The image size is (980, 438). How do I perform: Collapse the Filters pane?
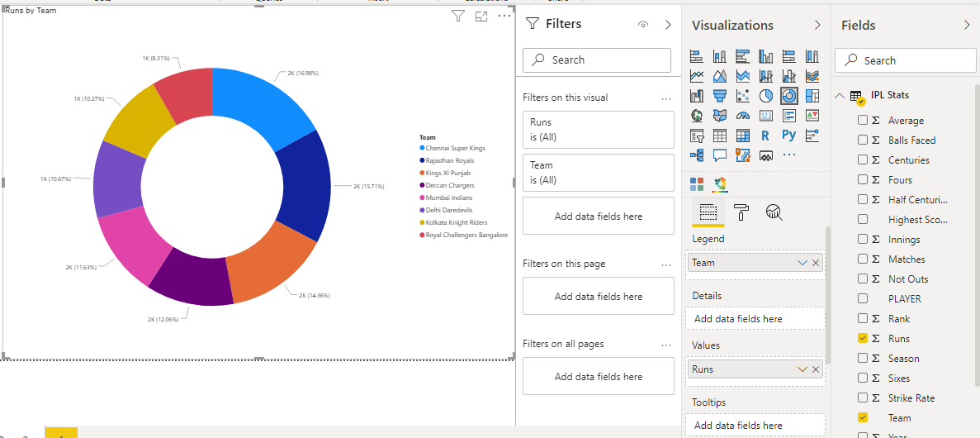pyautogui.click(x=667, y=25)
